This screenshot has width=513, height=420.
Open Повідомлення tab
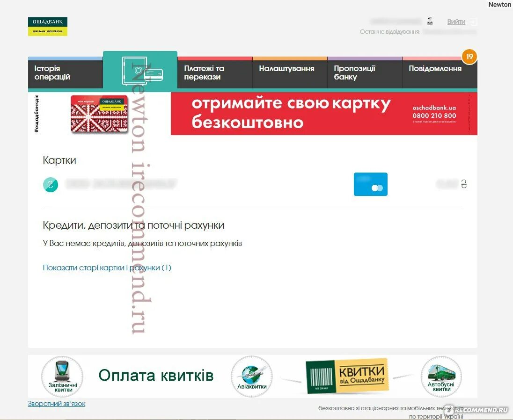click(440, 72)
